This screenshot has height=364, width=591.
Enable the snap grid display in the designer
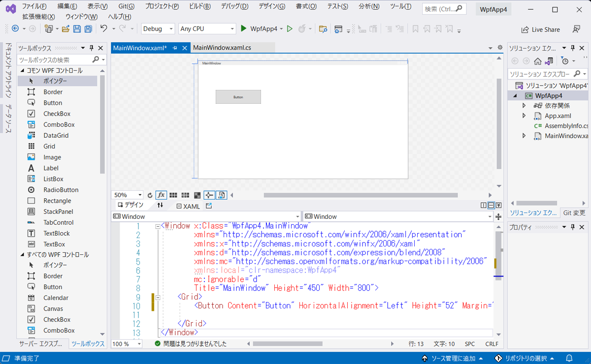(x=173, y=195)
